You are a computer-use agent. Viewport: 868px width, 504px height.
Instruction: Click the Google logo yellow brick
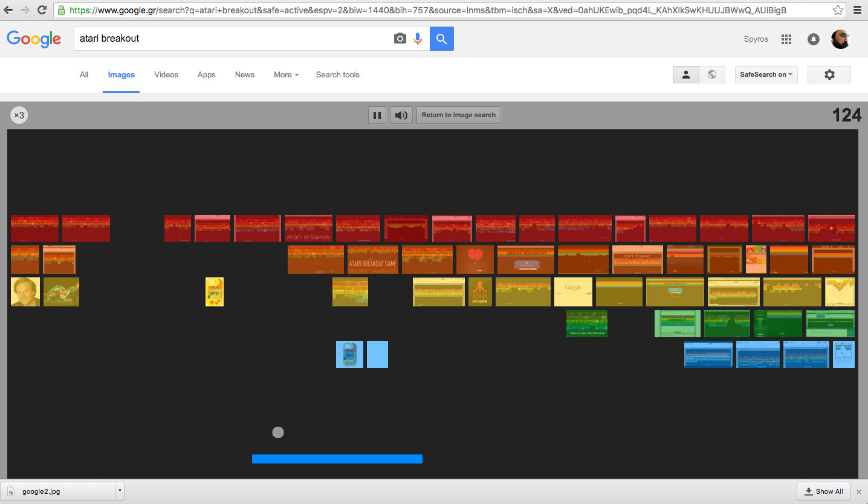(x=573, y=292)
